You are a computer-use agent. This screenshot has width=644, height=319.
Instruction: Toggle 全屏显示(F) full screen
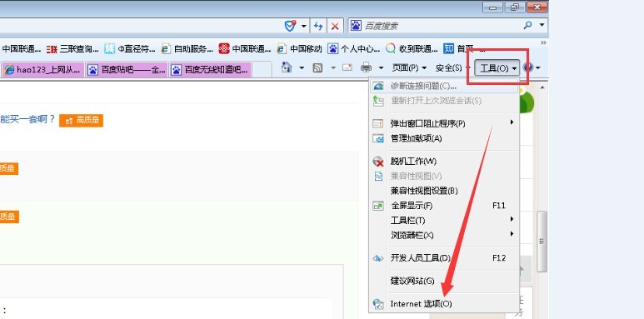[x=444, y=205]
